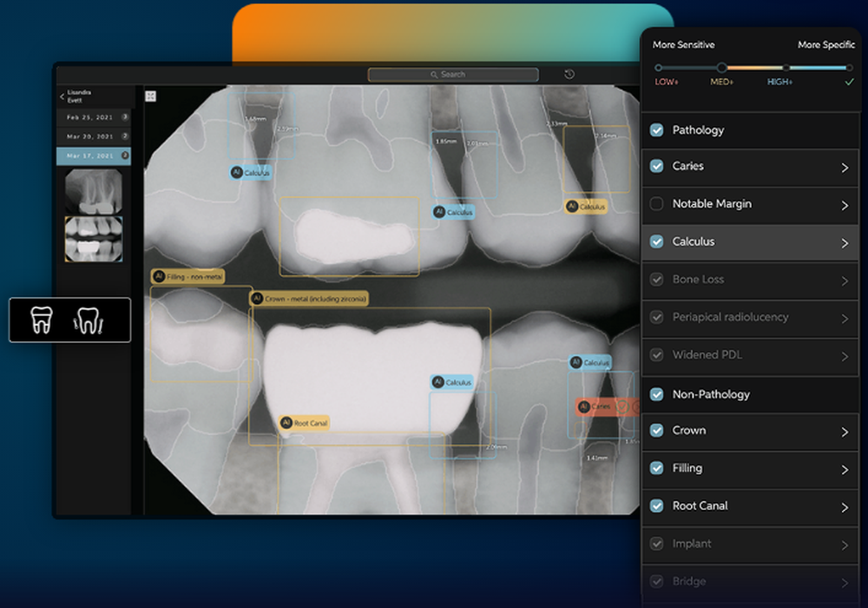The image size is (868, 608).
Task: Toggle the Implant checkbox
Action: click(656, 544)
